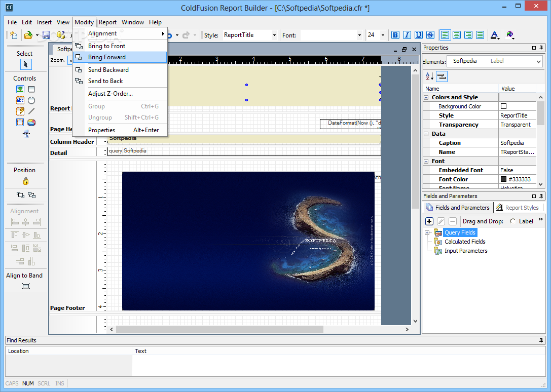This screenshot has width=551, height=392.
Task: Choose the image control tool
Action: (20, 89)
